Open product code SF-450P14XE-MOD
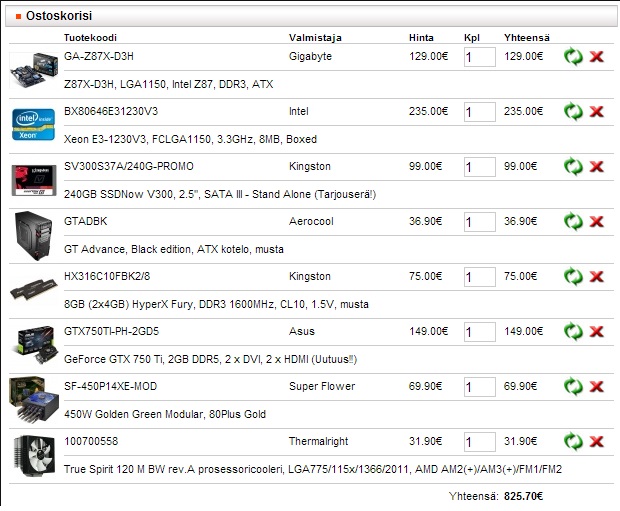 110,386
